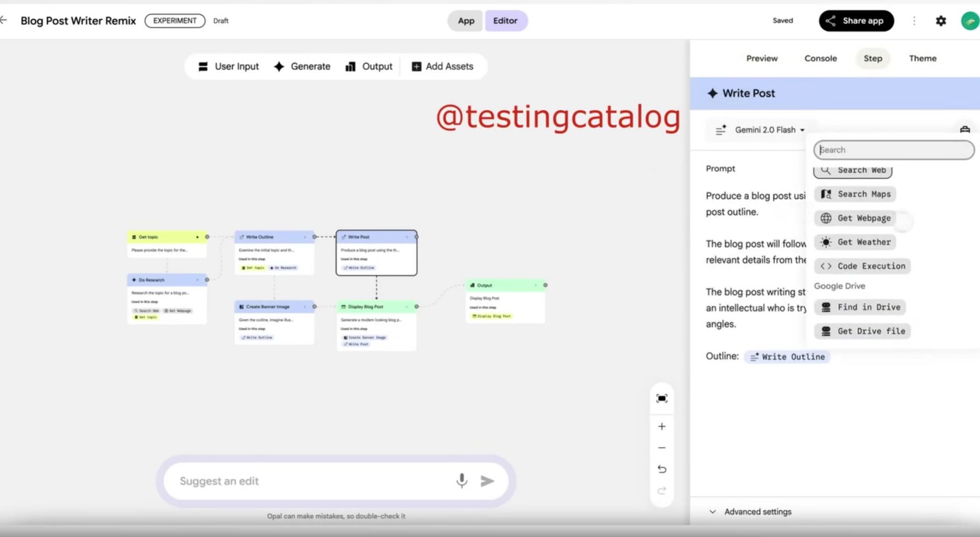Choose Search Maps from the tools list

coord(855,194)
